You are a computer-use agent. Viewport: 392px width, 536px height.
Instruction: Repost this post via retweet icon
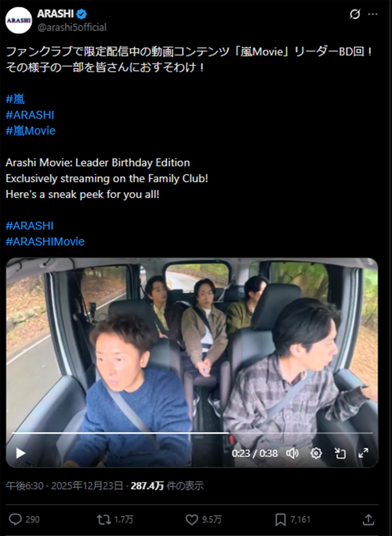click(104, 519)
